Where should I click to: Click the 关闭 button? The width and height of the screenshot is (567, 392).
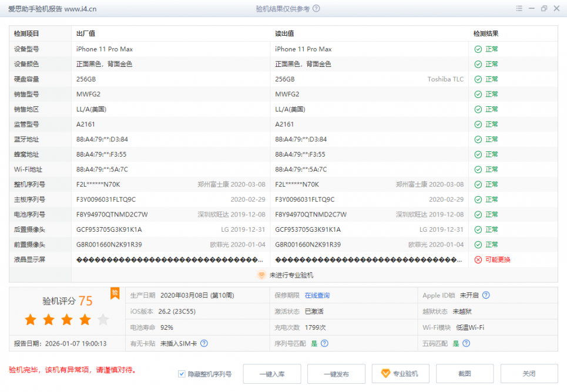tap(529, 374)
